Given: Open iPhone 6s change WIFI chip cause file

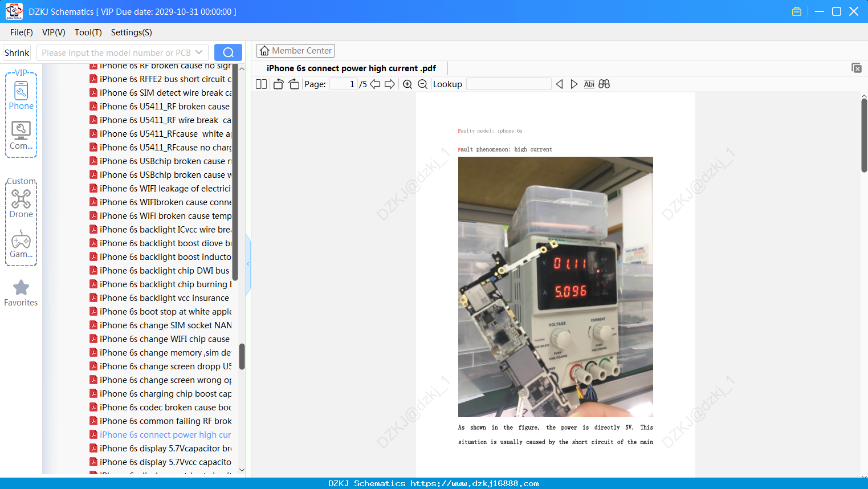Looking at the screenshot, I should click(164, 339).
